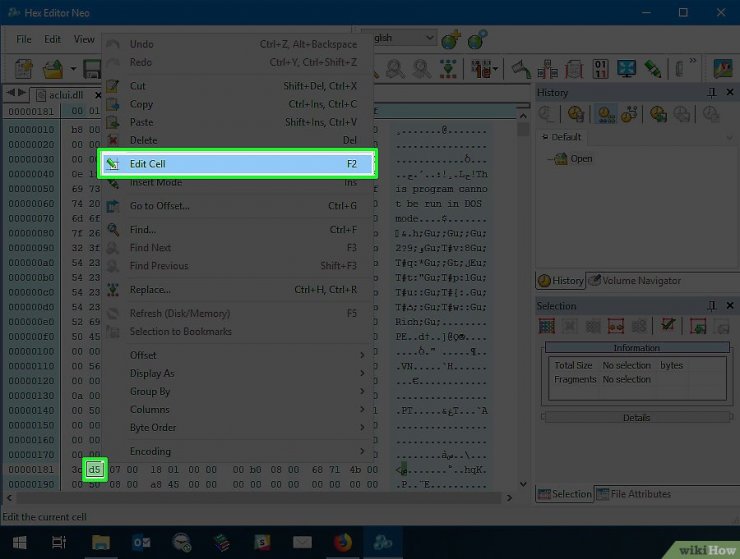Click the new file toolbar icon

24,69
